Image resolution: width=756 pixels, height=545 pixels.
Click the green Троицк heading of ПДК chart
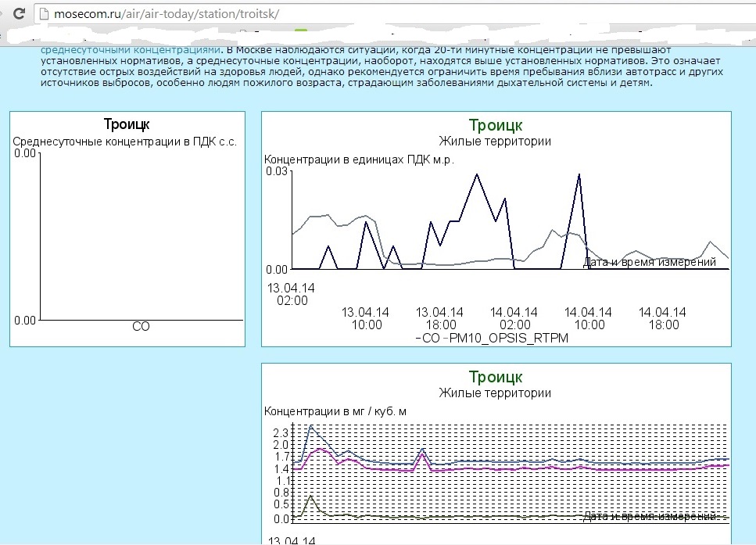coord(496,125)
